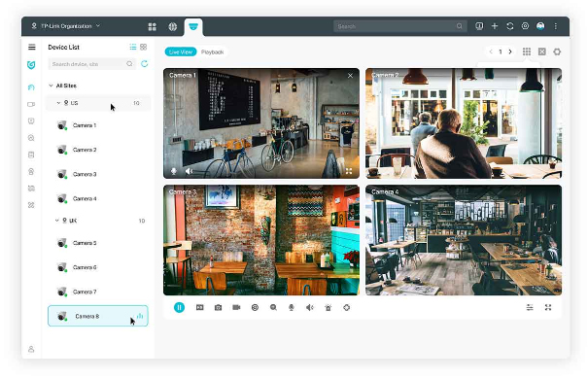
Task: Collapse the UK site group
Action: click(57, 221)
